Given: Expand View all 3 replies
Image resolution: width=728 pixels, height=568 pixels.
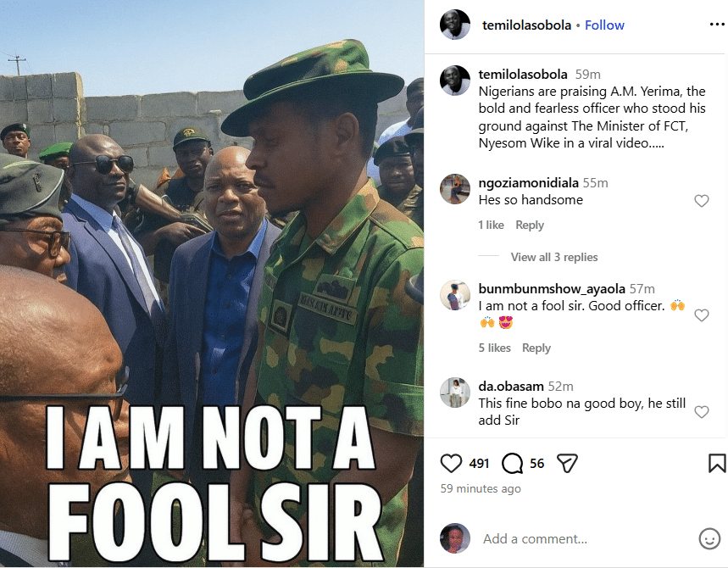Looking at the screenshot, I should click(x=555, y=257).
